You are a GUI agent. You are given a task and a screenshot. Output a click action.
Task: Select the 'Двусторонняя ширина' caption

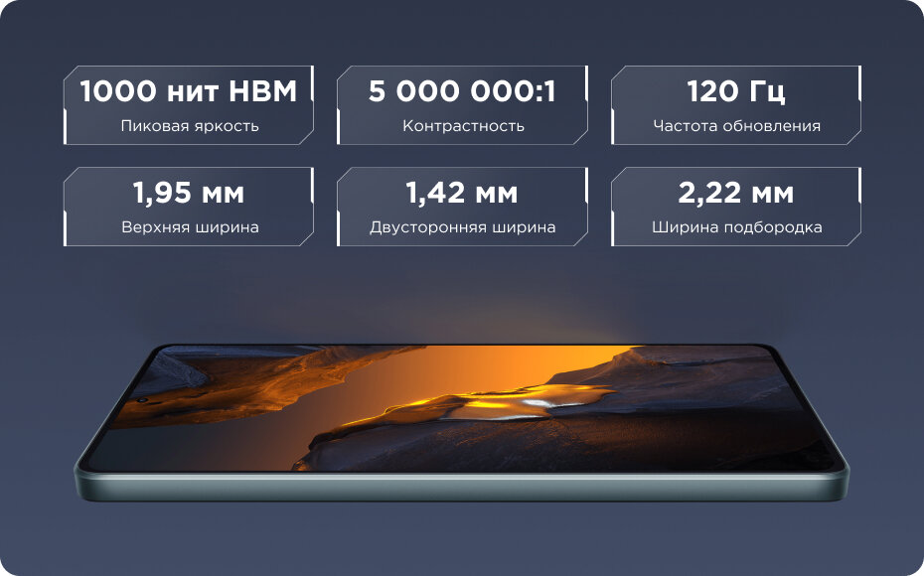463,226
